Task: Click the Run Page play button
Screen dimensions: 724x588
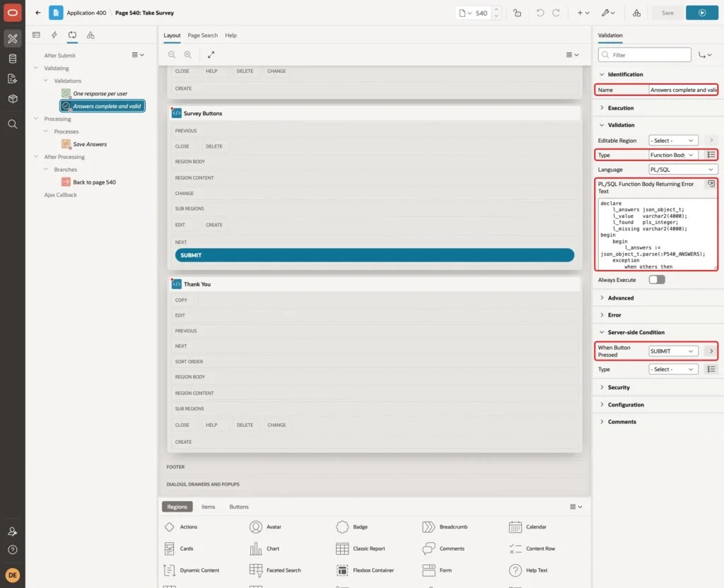Action: point(701,13)
